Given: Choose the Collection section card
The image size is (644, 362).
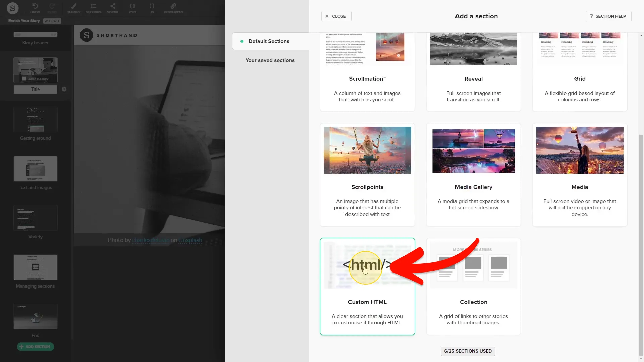Looking at the screenshot, I should [473, 286].
